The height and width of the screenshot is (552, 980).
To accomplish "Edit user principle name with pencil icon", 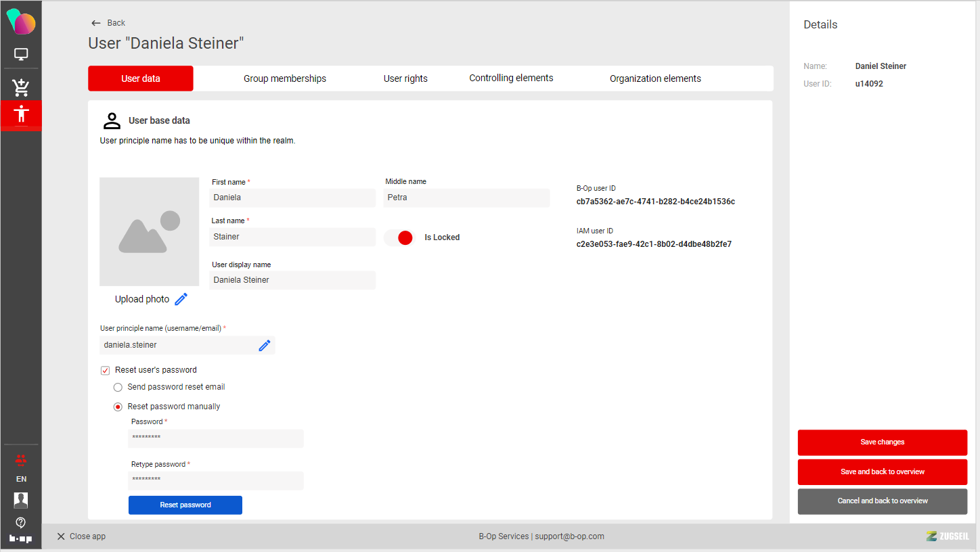I will [x=265, y=345].
